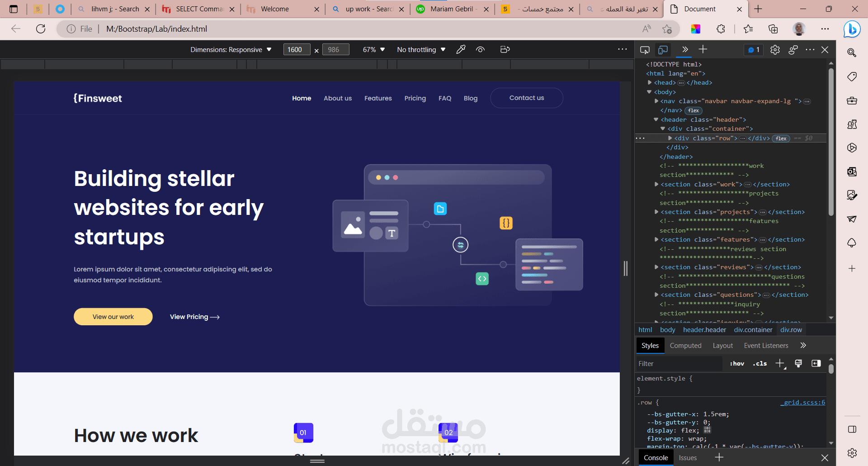Open Edge sidebar games chess icon
The width and height of the screenshot is (868, 466).
coord(852,124)
